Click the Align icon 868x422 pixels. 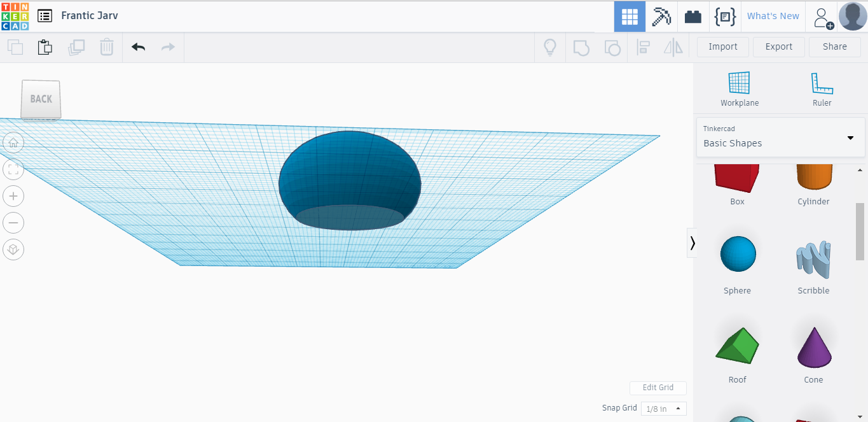[643, 47]
